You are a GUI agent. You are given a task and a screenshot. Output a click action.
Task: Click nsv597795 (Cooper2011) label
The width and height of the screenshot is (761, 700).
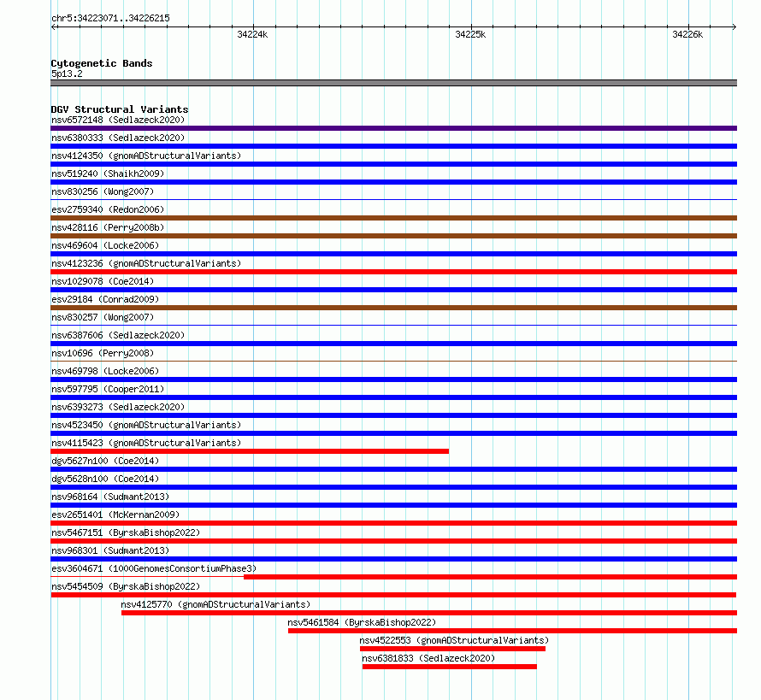click(x=108, y=389)
